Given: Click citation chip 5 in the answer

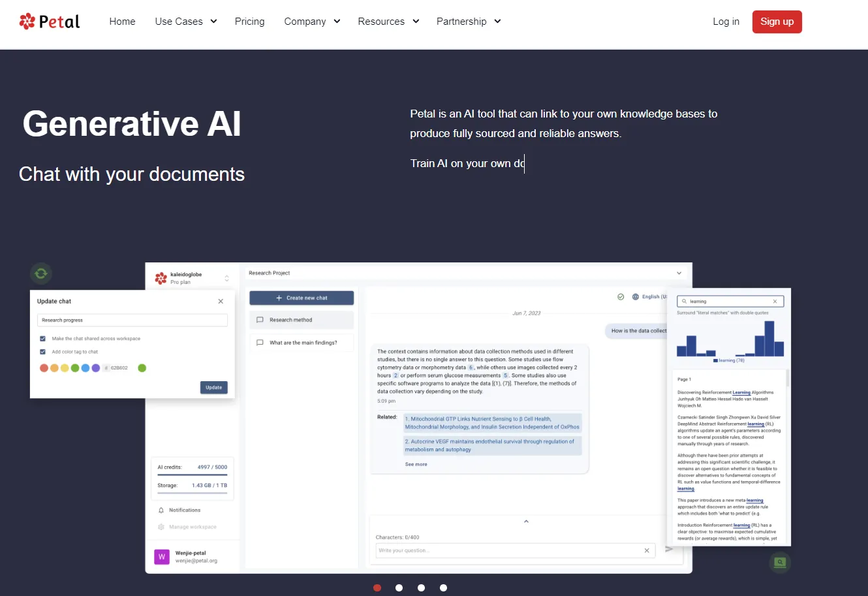Looking at the screenshot, I should point(506,375).
